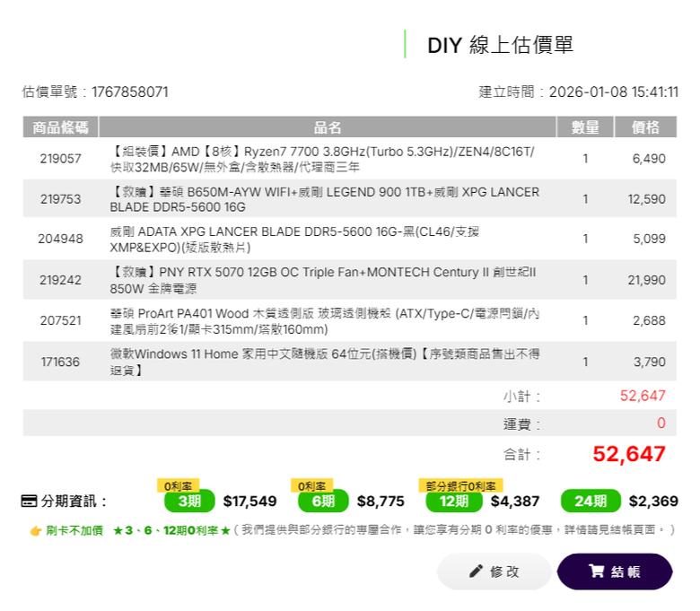Click the pencil icon in 修改
The height and width of the screenshot is (611, 700).
(476, 571)
